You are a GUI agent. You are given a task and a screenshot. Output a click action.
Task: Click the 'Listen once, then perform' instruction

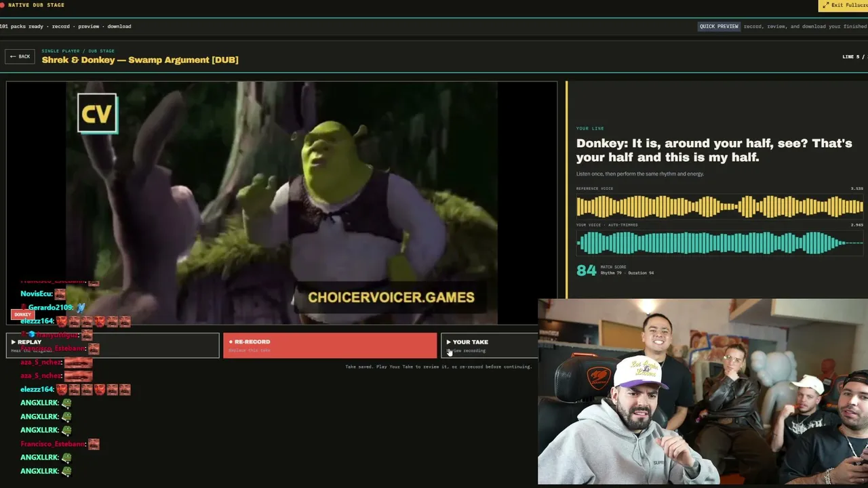pyautogui.click(x=640, y=174)
